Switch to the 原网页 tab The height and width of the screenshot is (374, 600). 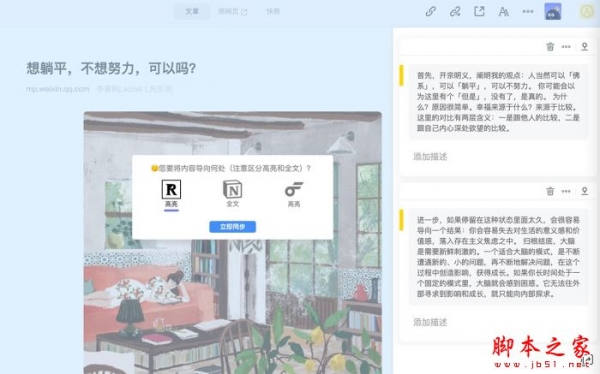pyautogui.click(x=232, y=11)
